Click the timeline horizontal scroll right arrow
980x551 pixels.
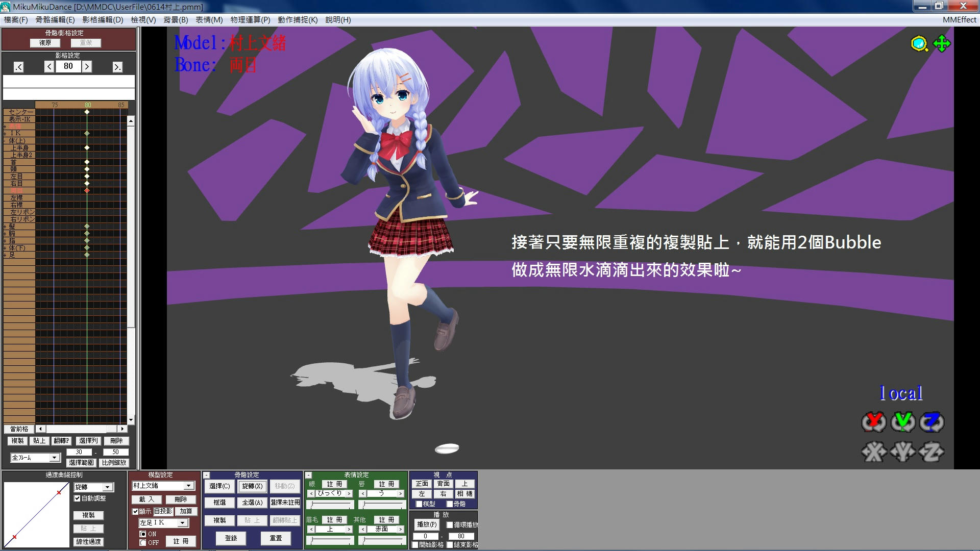pyautogui.click(x=122, y=429)
